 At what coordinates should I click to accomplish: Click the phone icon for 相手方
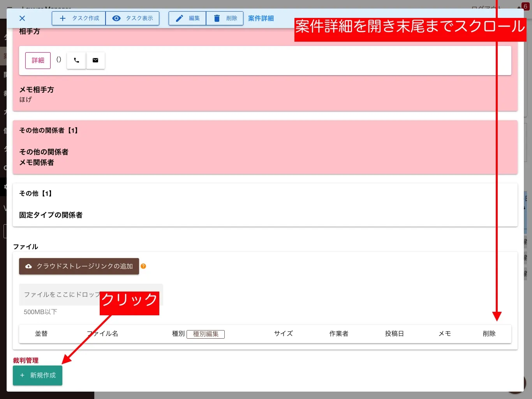[76, 60]
